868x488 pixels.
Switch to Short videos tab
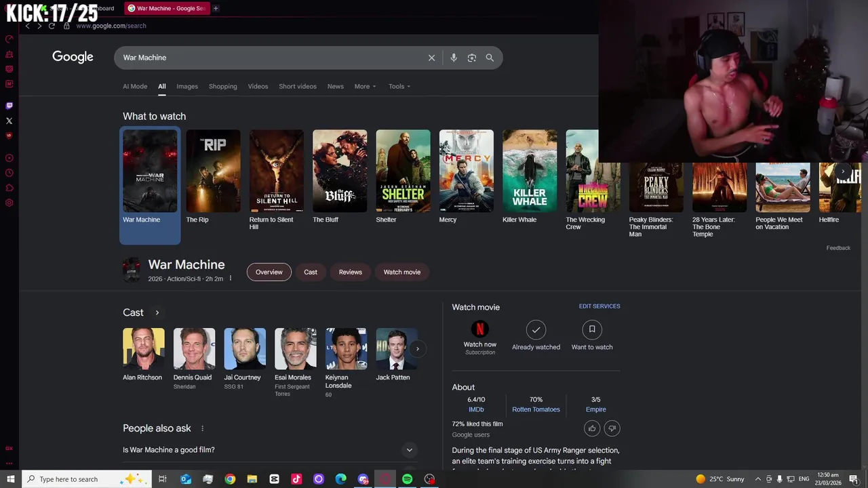298,86
